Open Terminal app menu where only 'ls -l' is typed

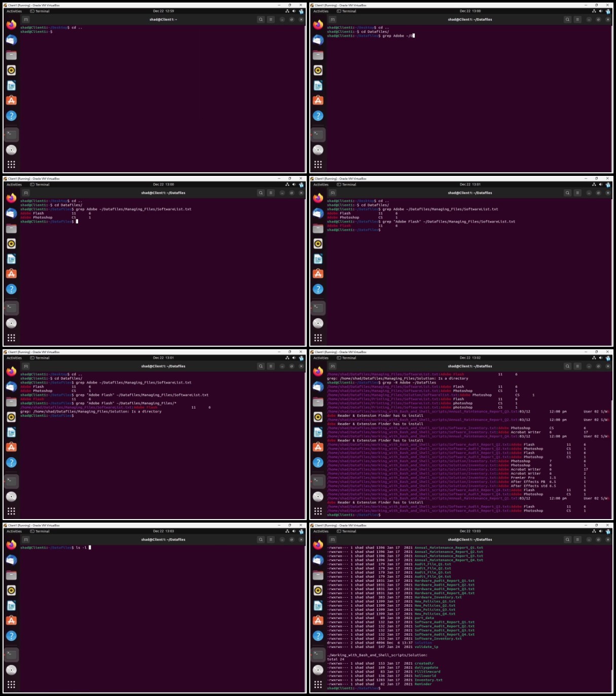tap(40, 531)
